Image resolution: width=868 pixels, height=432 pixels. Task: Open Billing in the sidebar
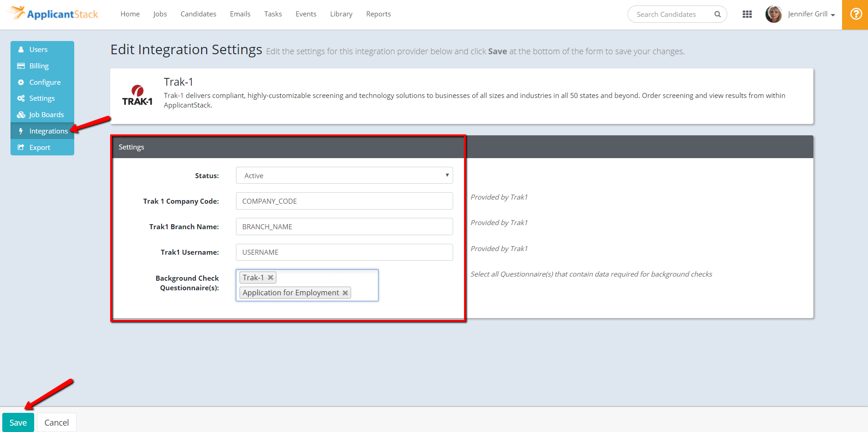(x=39, y=66)
